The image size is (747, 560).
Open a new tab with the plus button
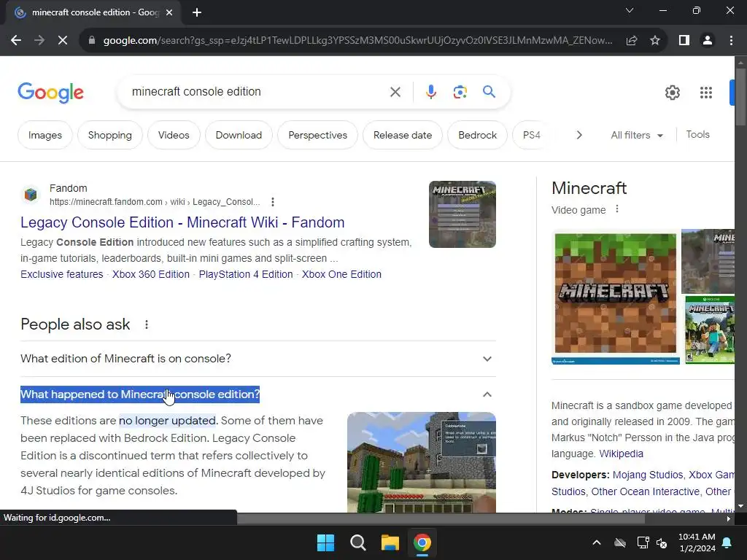[197, 12]
